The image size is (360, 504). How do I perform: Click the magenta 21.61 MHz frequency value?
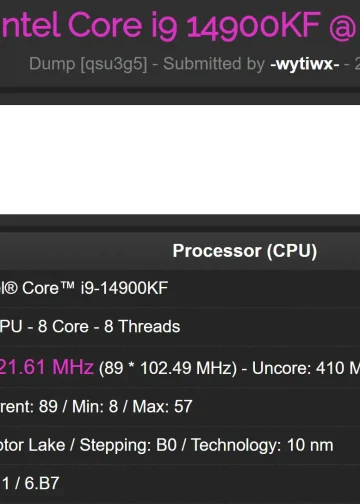click(47, 367)
